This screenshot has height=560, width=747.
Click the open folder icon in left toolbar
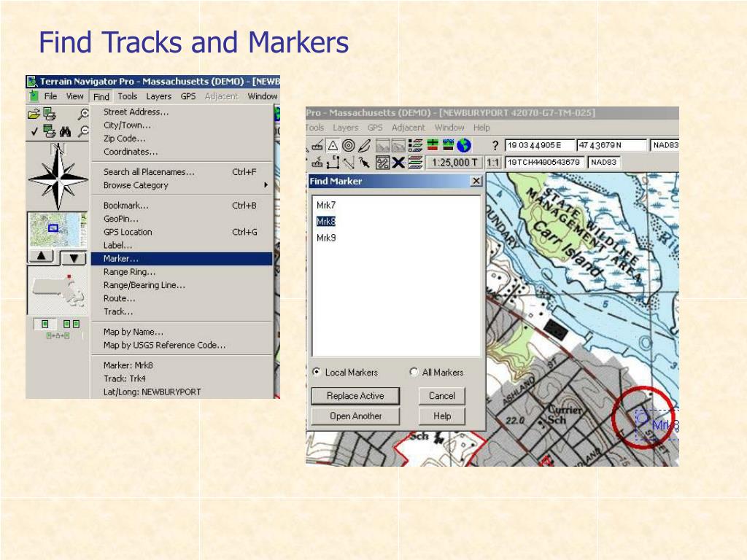pyautogui.click(x=34, y=114)
